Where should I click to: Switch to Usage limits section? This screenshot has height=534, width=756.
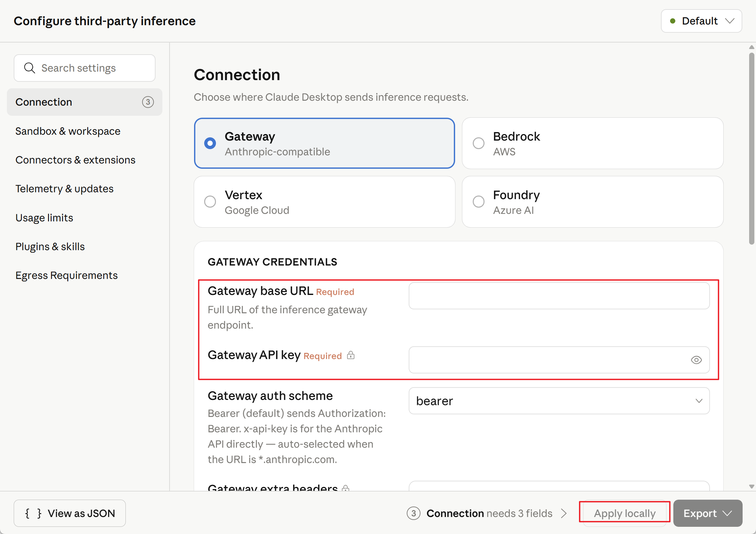85,217
